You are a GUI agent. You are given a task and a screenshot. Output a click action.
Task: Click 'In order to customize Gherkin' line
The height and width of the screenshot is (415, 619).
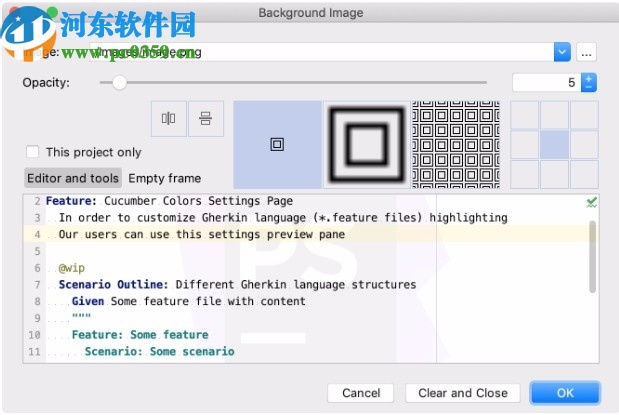pyautogui.click(x=283, y=218)
